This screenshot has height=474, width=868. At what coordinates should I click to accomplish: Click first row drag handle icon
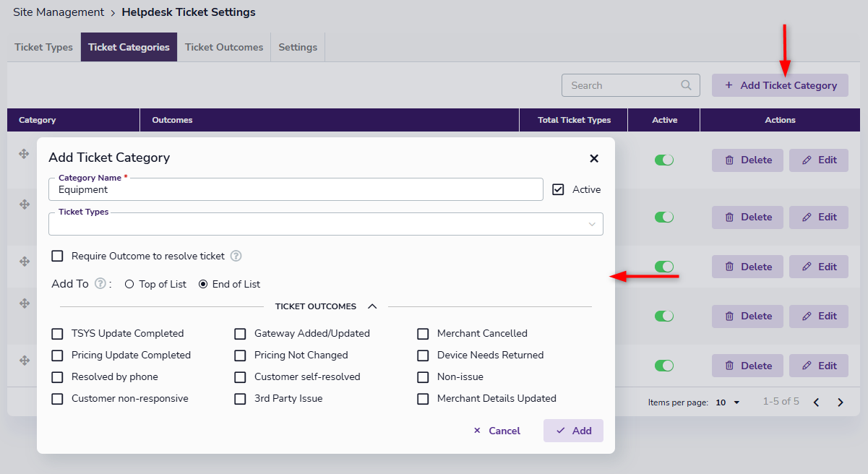click(24, 153)
